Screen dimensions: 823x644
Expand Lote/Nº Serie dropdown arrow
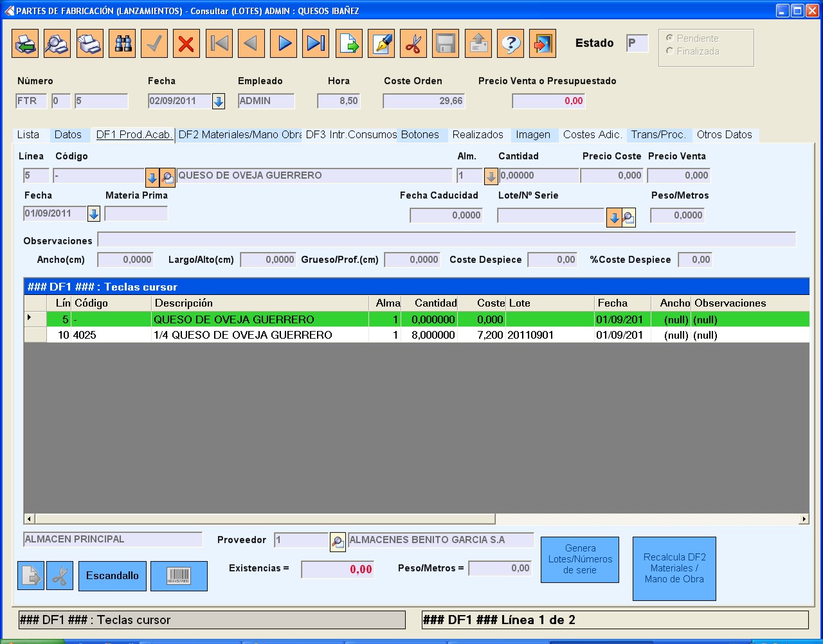coord(614,218)
